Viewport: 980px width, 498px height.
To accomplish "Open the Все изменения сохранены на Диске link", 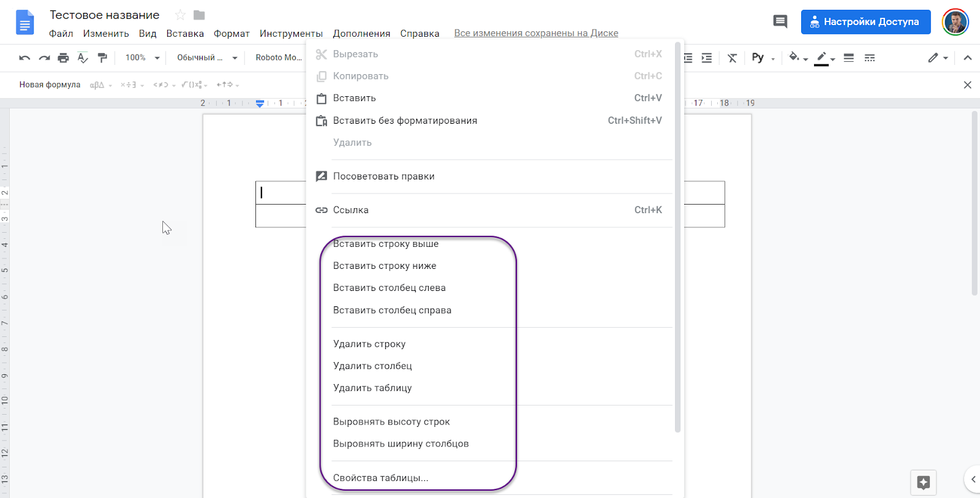I will tap(536, 33).
